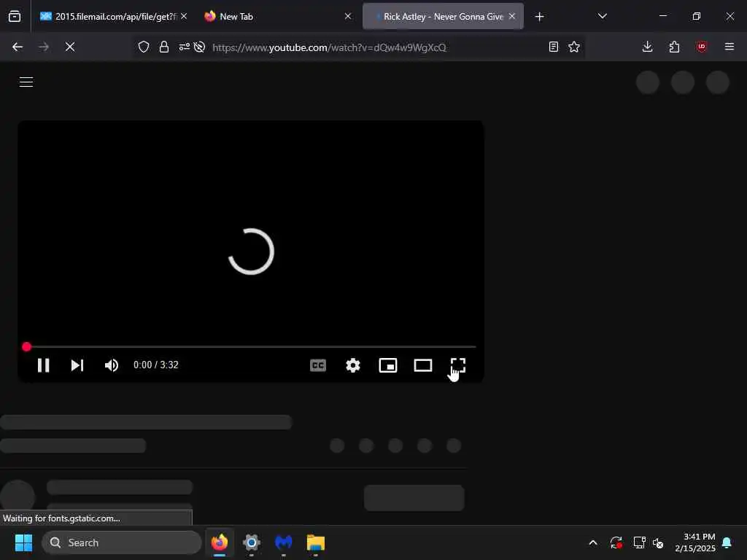The width and height of the screenshot is (747, 560).
Task: Close the filemail.com tab
Action: (x=184, y=16)
